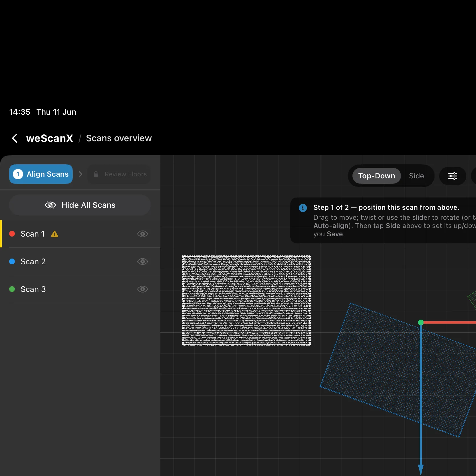Click the info icon in step hint
The image size is (476, 476).
[x=303, y=208]
